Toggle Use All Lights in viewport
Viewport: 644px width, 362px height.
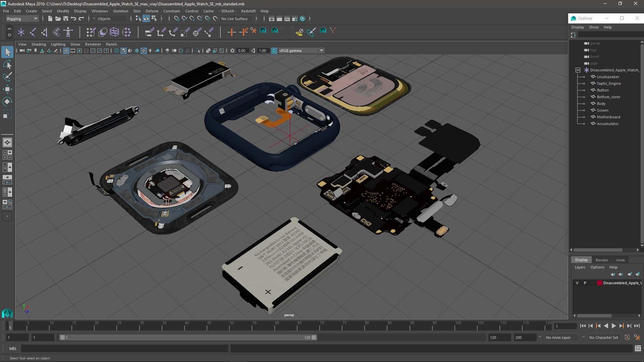pyautogui.click(x=150, y=51)
